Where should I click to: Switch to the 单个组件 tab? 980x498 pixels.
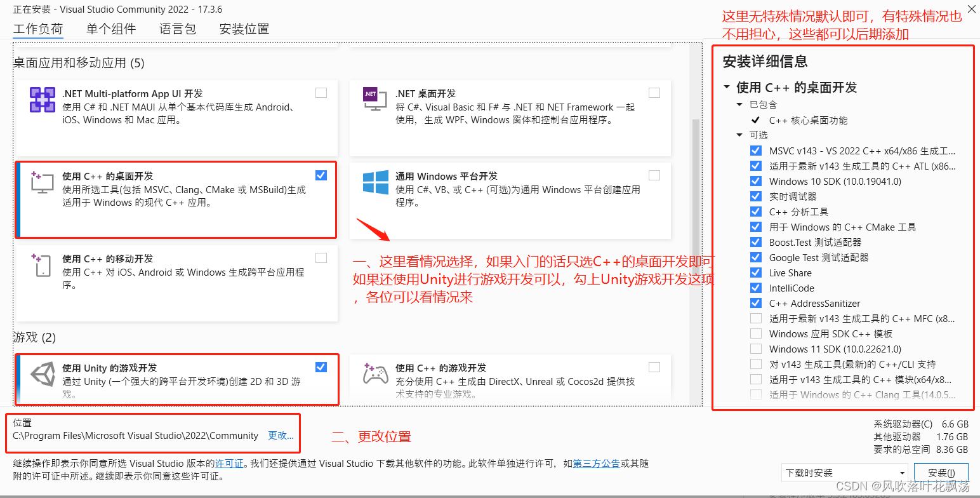[x=111, y=29]
